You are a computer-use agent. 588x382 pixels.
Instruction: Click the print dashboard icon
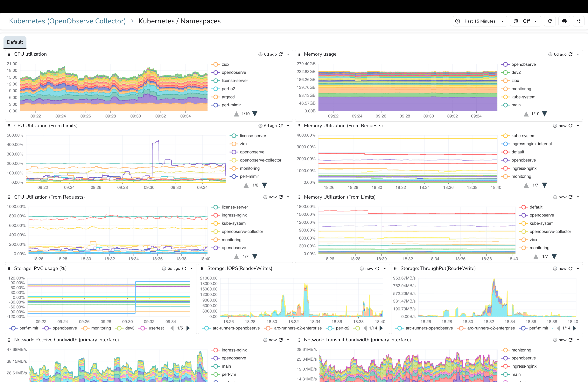(x=564, y=21)
